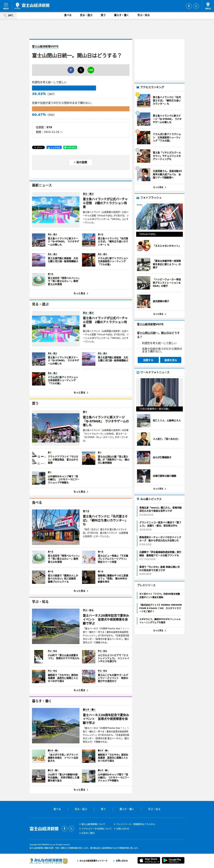The height and width of the screenshot is (868, 214).
Task: Show more under 暮らす・働く section
Action: [x=81, y=789]
